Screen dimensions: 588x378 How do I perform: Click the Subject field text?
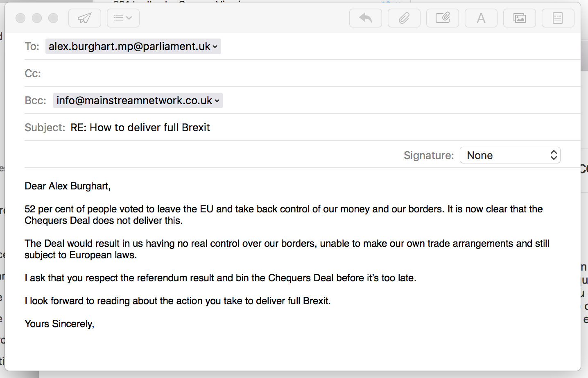(140, 128)
